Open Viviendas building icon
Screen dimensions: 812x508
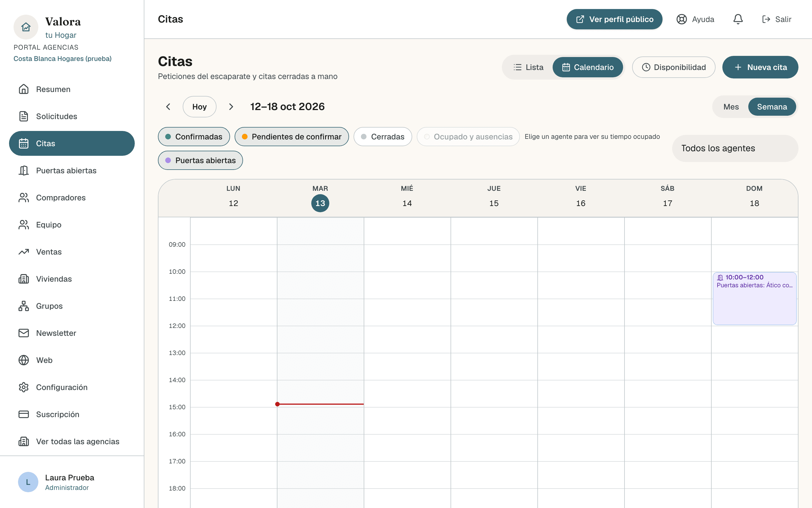click(23, 279)
